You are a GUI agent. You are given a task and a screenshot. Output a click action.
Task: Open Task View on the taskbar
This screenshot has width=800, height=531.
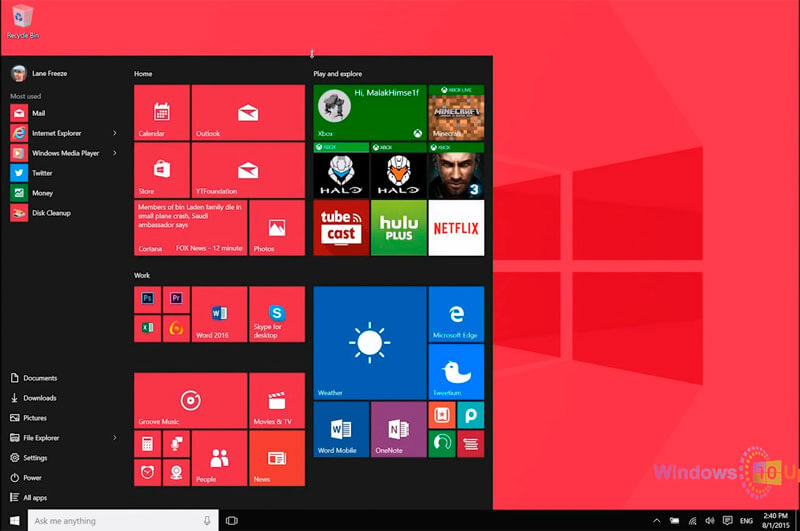232,521
